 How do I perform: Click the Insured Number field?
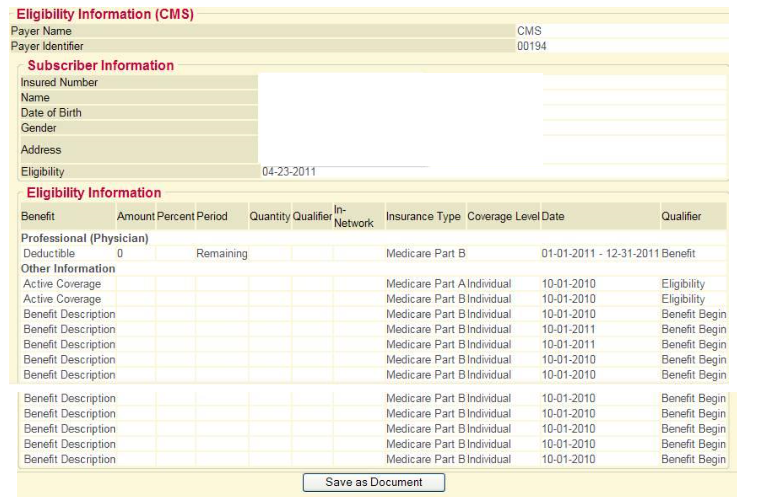pos(400,83)
